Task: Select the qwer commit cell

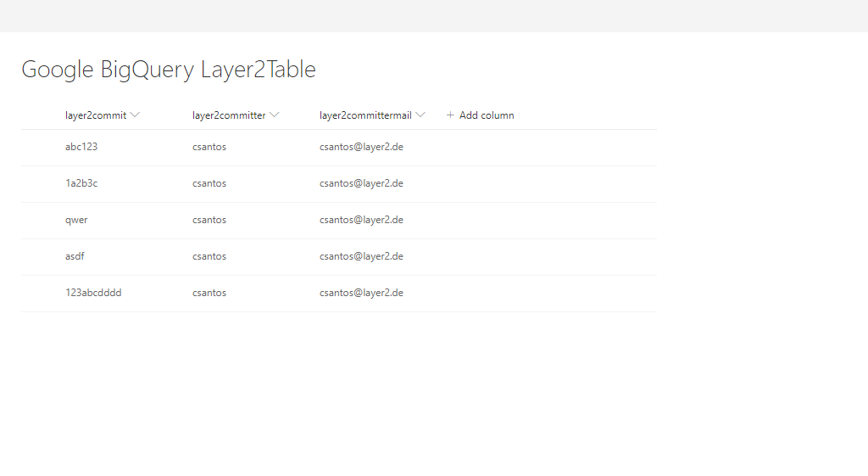Action: point(76,220)
